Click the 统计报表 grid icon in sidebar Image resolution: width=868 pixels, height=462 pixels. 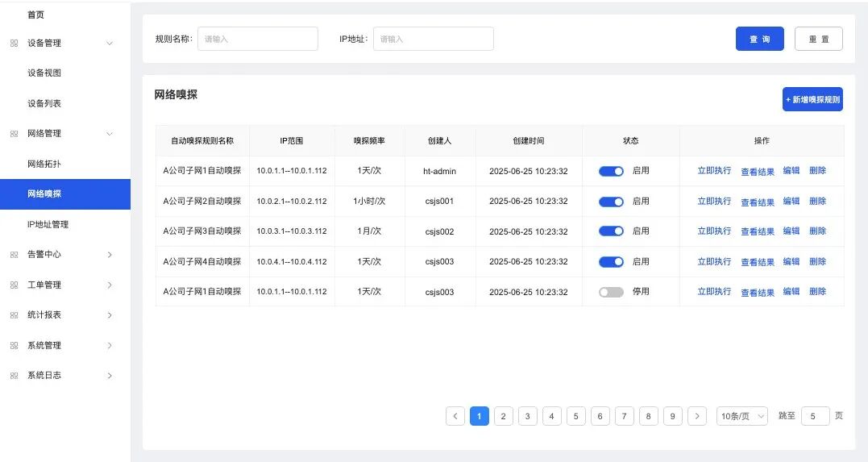[x=14, y=315]
